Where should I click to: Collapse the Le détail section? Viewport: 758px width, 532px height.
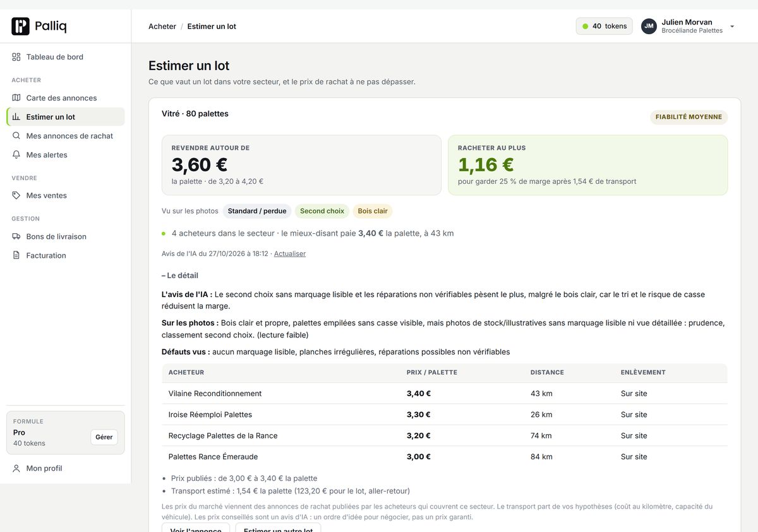point(180,275)
